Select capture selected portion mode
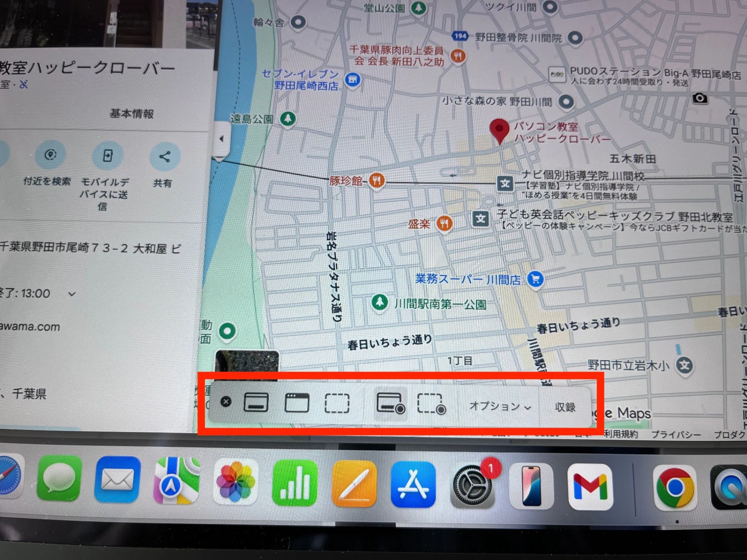747x560 pixels. tap(337, 404)
